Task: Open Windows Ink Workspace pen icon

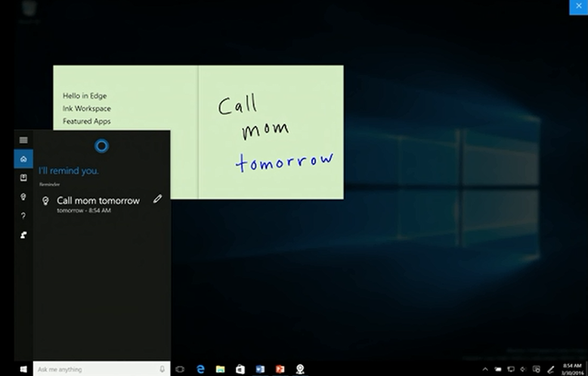Action: [550, 370]
